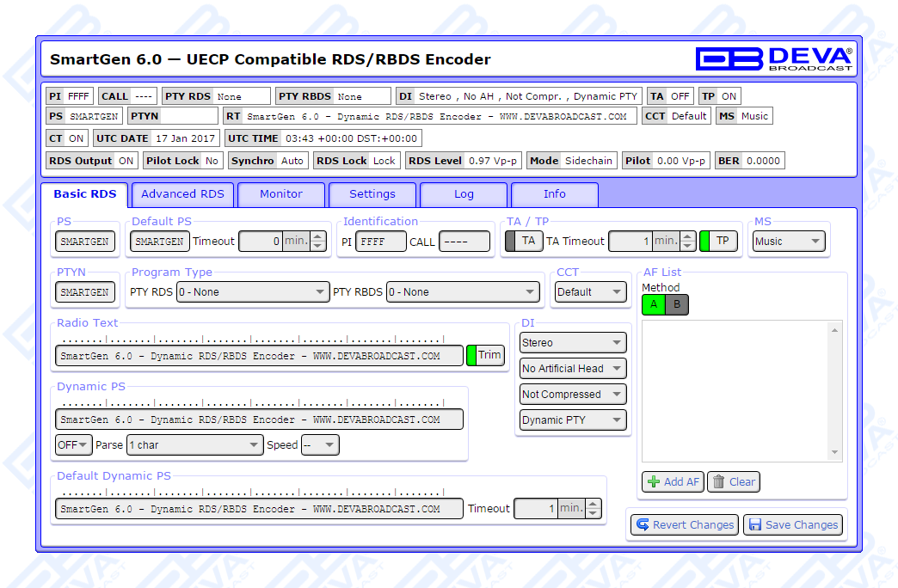Open the Monitor tab

pyautogui.click(x=281, y=194)
